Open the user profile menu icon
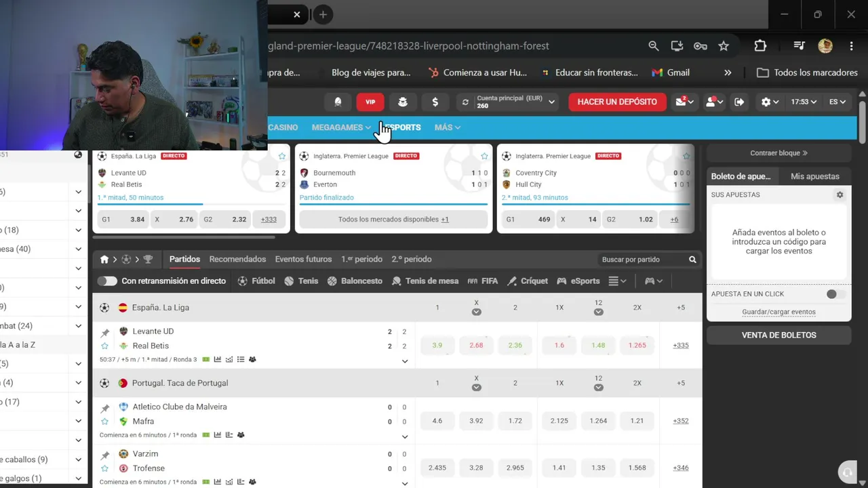This screenshot has width=868, height=488. (x=714, y=102)
